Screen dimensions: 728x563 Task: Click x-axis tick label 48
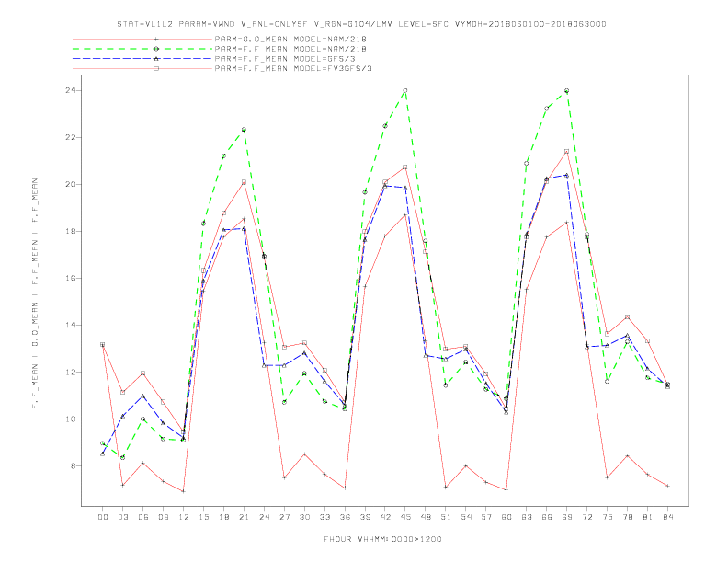(426, 517)
